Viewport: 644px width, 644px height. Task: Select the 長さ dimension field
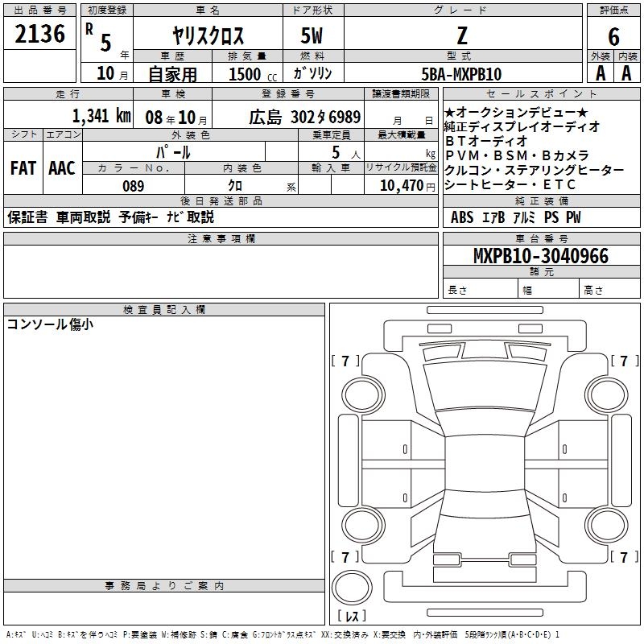click(481, 288)
